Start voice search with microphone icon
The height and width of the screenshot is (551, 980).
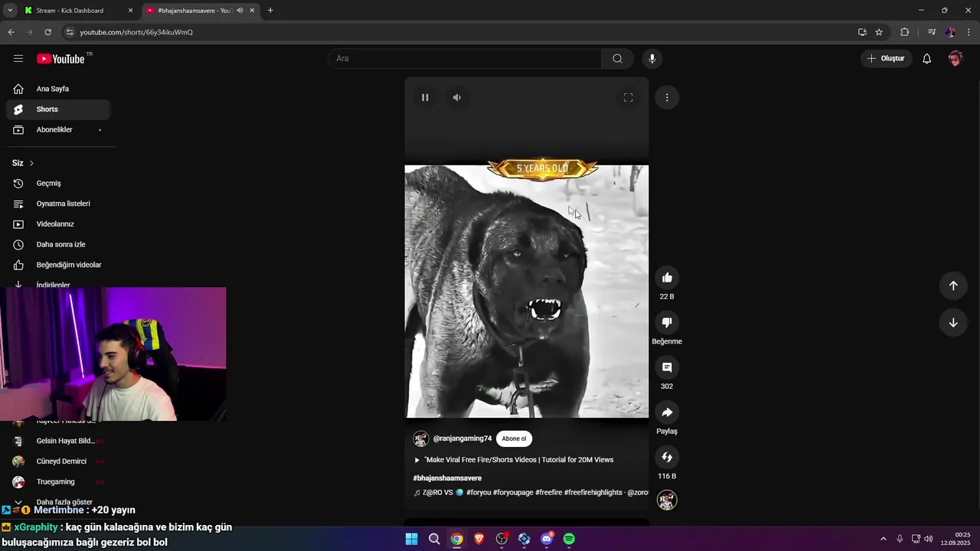pyautogui.click(x=652, y=58)
